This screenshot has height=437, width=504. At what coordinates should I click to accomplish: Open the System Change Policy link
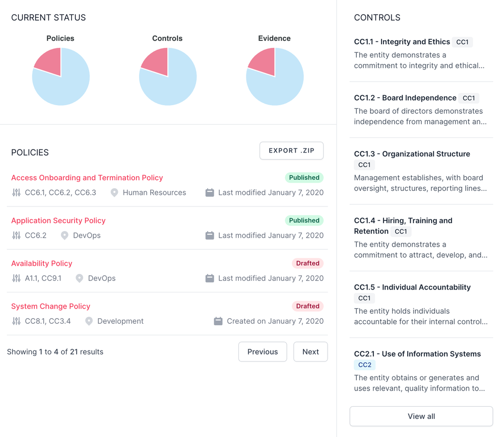point(50,306)
